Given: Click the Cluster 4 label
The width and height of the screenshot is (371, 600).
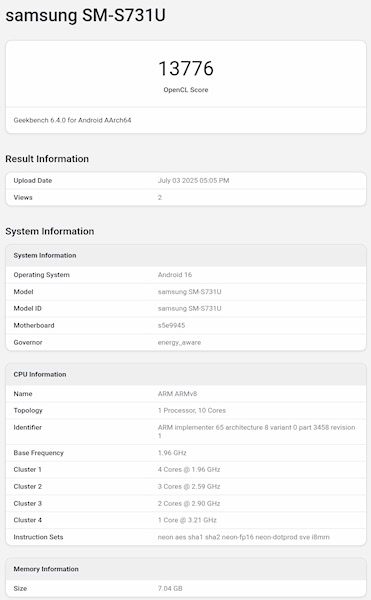Looking at the screenshot, I should 28,520.
